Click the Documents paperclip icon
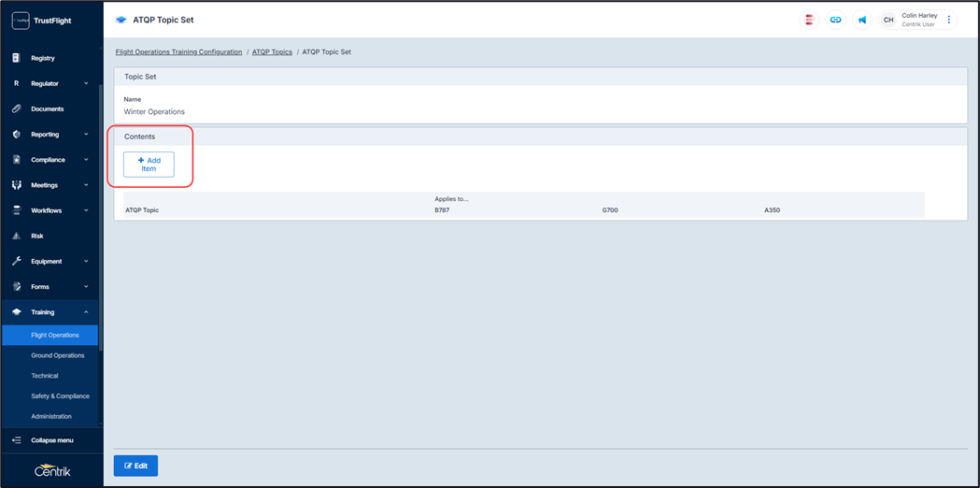The height and width of the screenshot is (488, 980). coord(17,108)
